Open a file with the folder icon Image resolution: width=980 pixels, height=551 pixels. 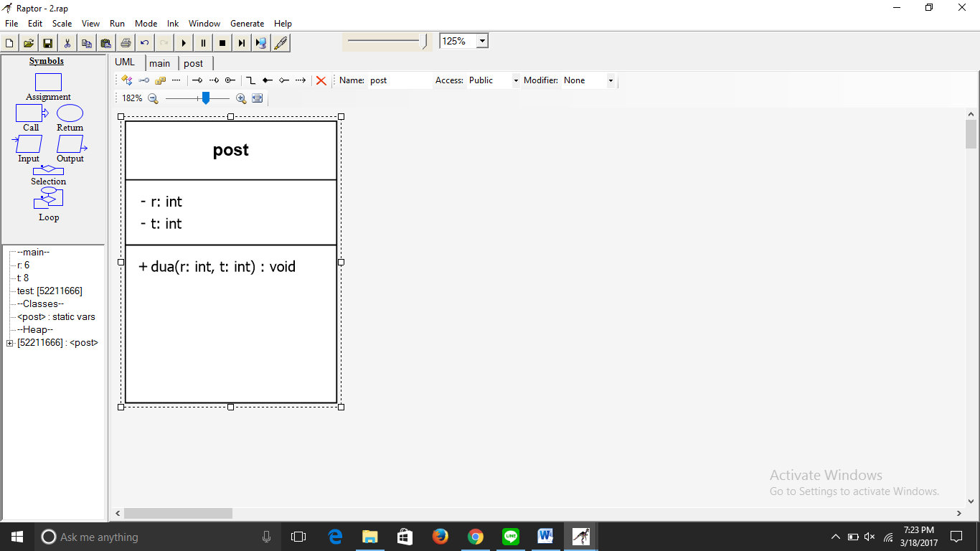pyautogui.click(x=29, y=43)
